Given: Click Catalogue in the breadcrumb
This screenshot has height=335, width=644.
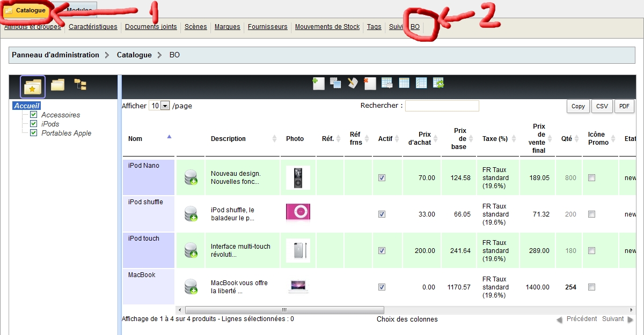Looking at the screenshot, I should click(134, 55).
